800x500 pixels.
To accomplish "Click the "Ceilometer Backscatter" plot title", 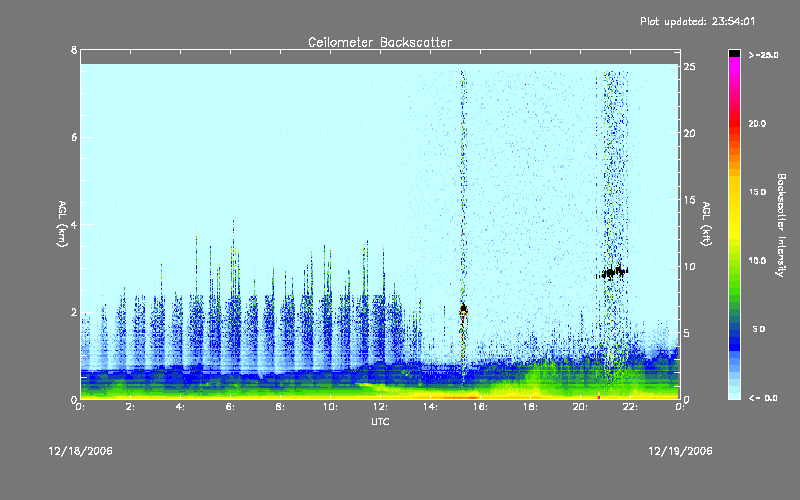I will click(380, 42).
